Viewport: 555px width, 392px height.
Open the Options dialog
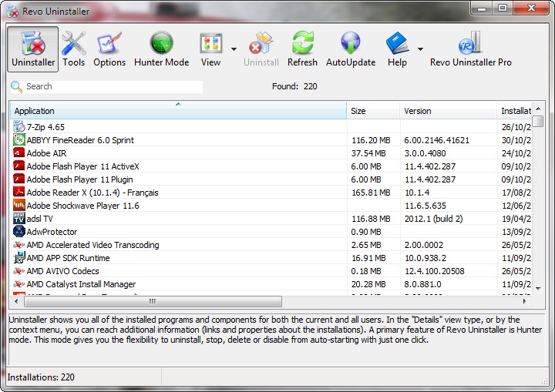pyautogui.click(x=109, y=49)
